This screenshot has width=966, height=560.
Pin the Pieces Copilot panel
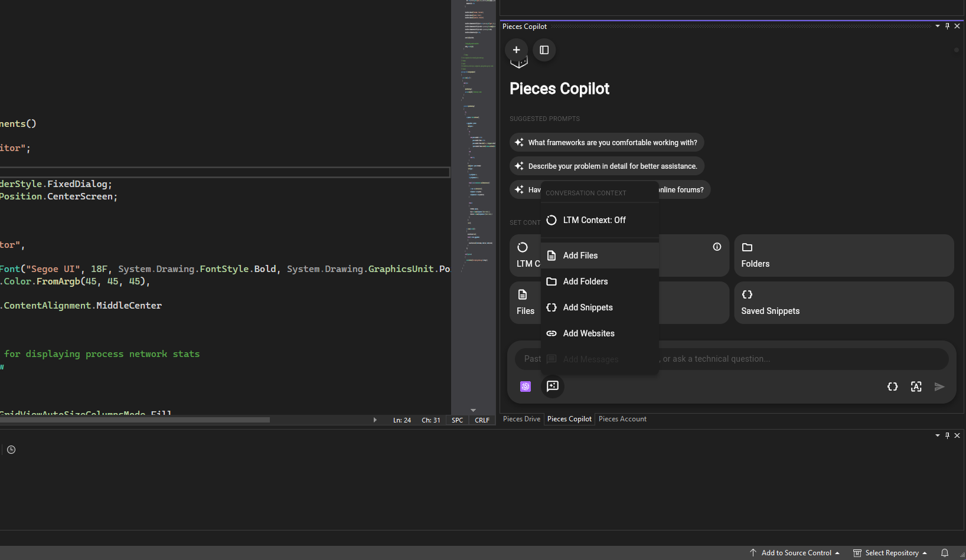pos(947,26)
